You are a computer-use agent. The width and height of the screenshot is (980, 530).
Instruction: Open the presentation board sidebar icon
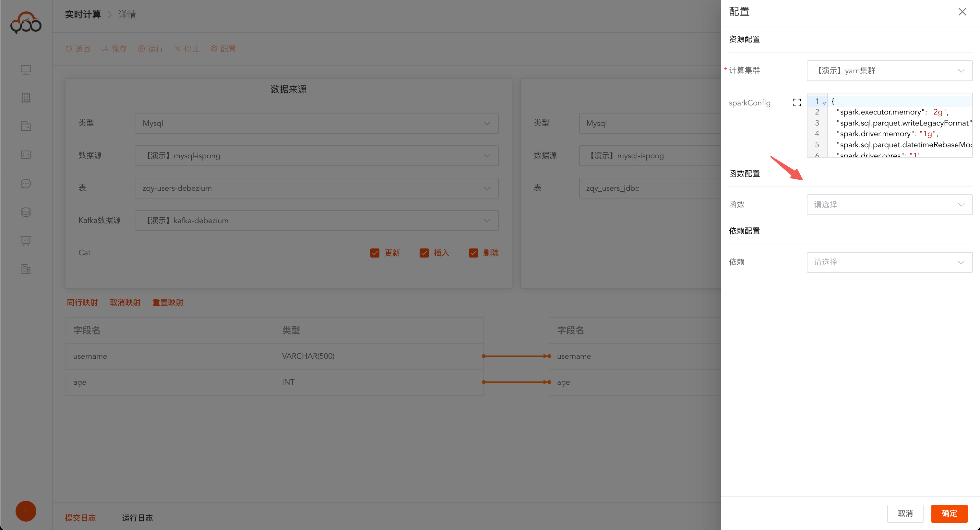[26, 240]
